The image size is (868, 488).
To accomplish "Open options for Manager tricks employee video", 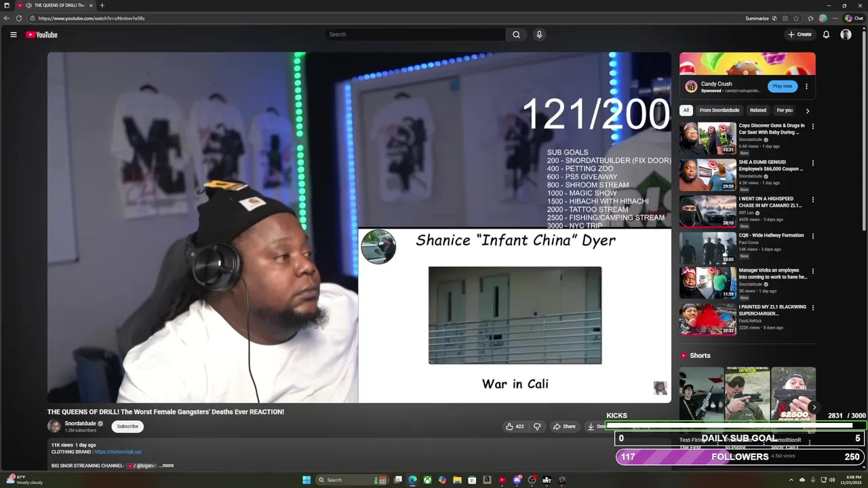I will [813, 271].
